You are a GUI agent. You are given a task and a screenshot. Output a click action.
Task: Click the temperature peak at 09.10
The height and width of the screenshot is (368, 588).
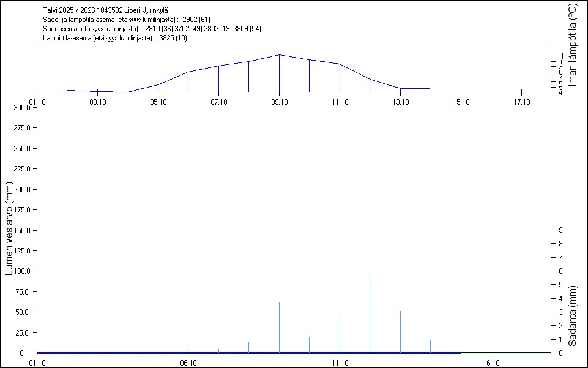point(279,55)
